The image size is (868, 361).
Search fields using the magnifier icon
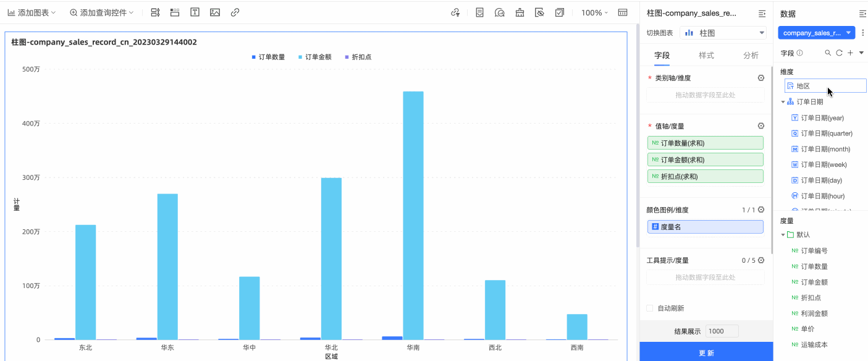tap(828, 53)
